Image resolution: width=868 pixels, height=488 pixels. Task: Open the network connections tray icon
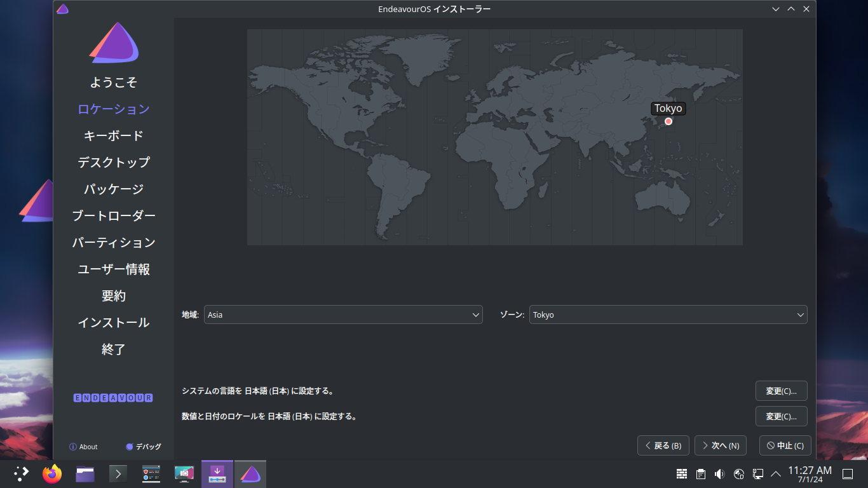pyautogui.click(x=758, y=473)
